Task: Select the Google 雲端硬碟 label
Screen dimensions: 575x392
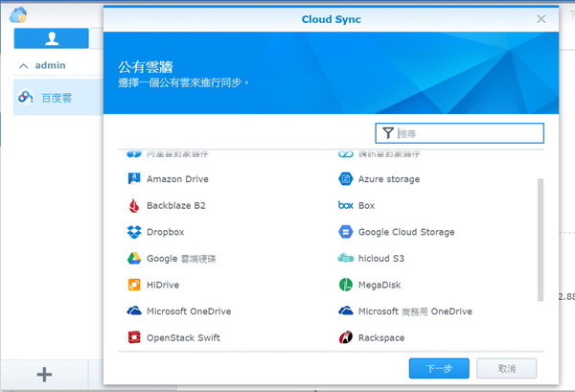Action: click(x=181, y=259)
